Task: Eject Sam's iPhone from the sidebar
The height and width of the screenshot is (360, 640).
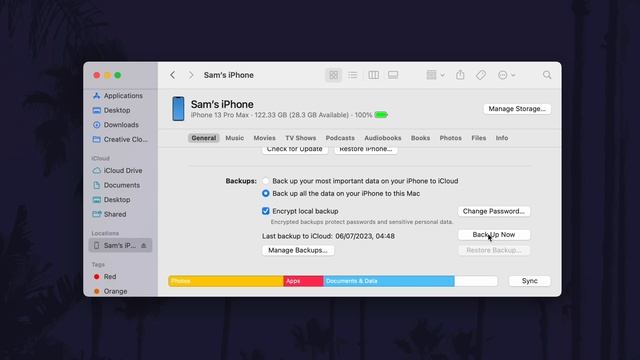Action: click(144, 245)
